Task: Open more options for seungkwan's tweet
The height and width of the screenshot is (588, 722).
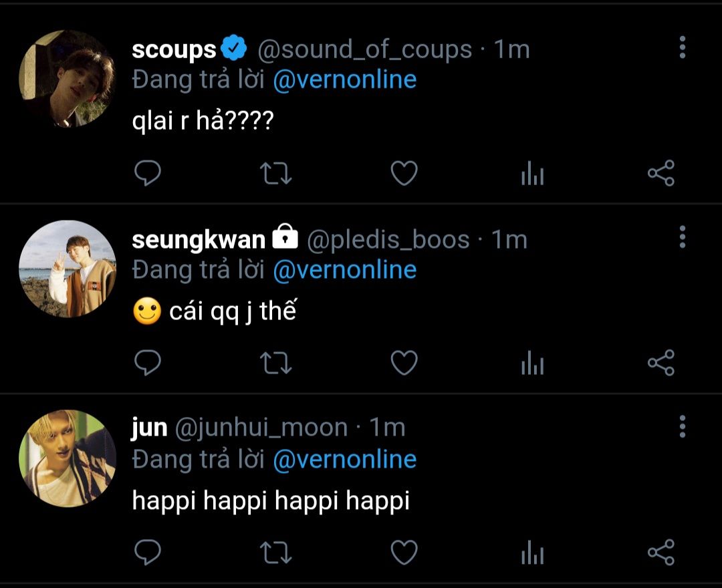Action: (x=682, y=237)
